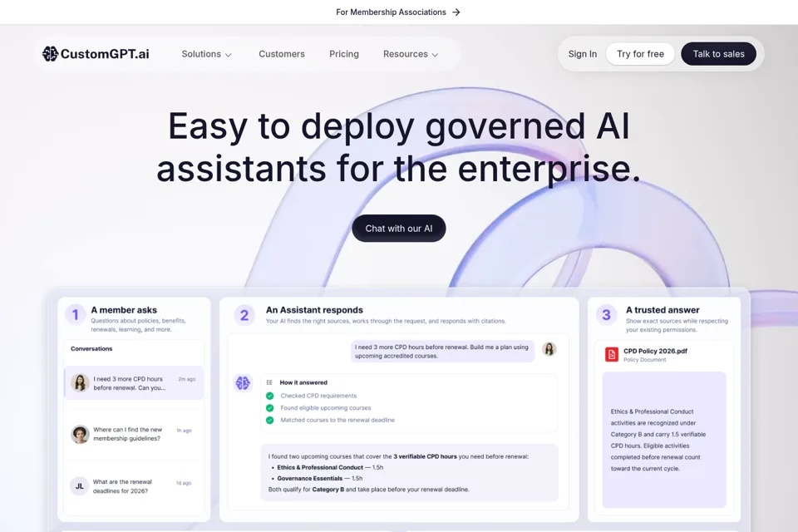Click green check beside Found eligible upcoming courses

pyautogui.click(x=269, y=408)
